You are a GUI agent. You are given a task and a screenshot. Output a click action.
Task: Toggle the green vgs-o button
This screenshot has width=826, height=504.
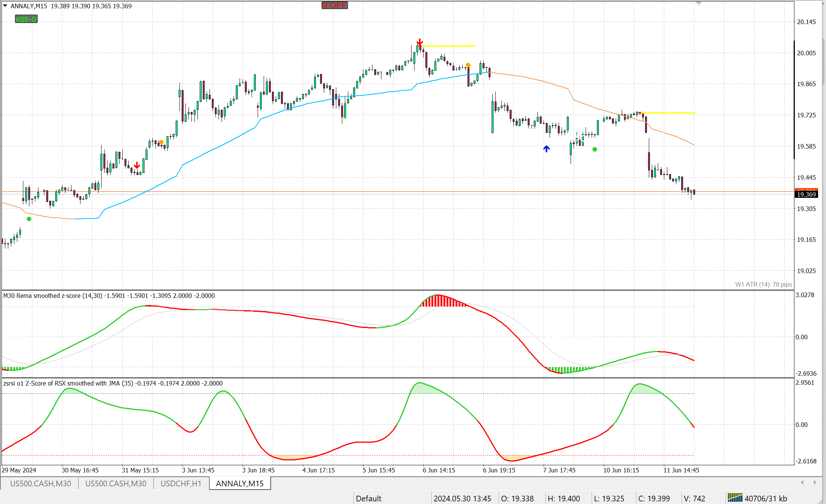click(x=26, y=19)
